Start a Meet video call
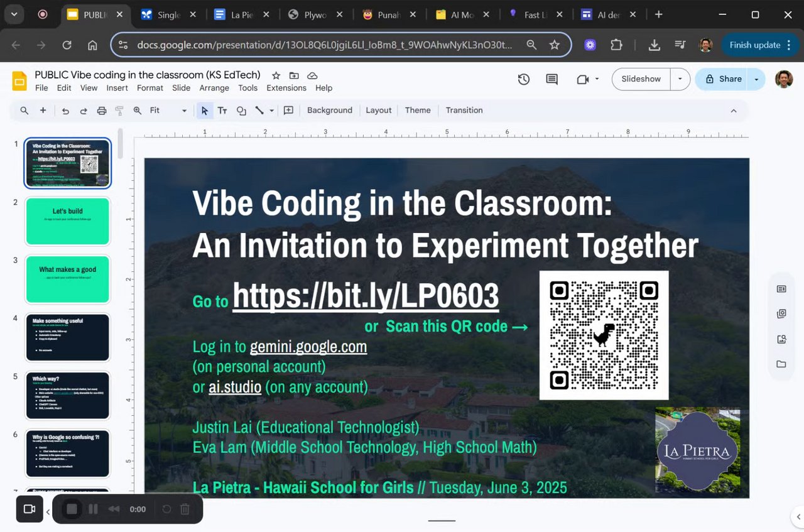The height and width of the screenshot is (532, 804). (x=582, y=79)
